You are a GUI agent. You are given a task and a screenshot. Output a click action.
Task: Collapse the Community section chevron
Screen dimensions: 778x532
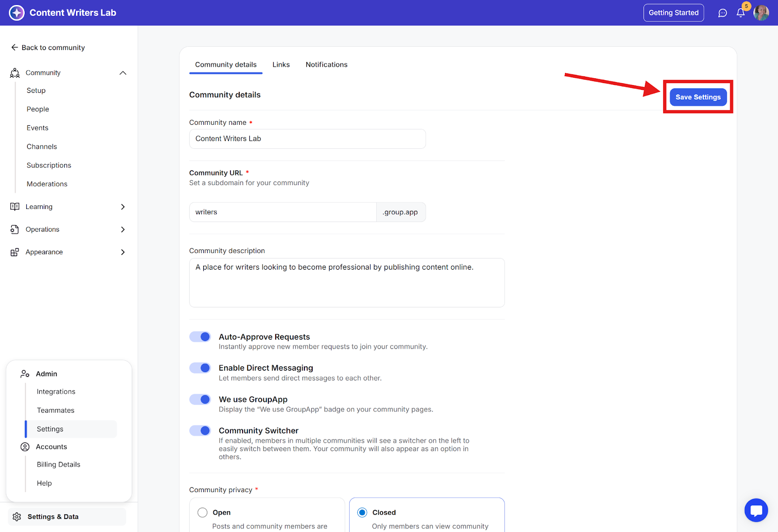pyautogui.click(x=123, y=73)
